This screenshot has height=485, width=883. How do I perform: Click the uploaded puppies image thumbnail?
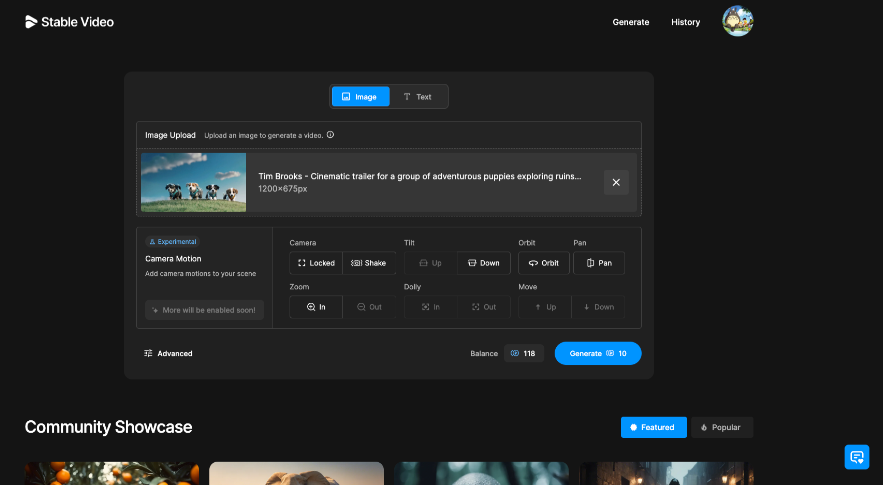pos(193,183)
